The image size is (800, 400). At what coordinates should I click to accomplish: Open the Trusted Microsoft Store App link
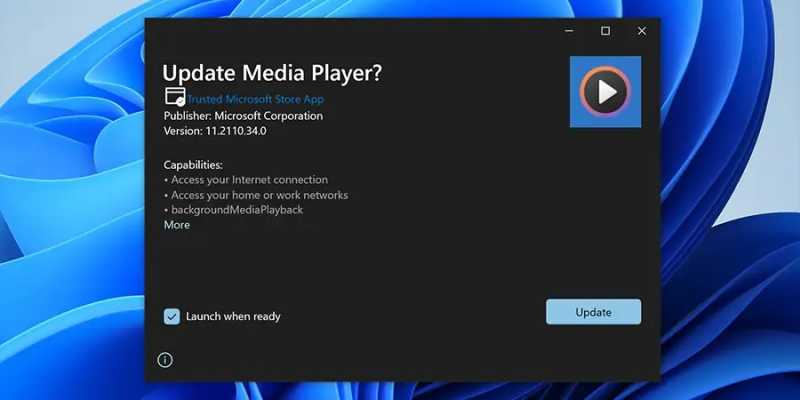(x=255, y=99)
